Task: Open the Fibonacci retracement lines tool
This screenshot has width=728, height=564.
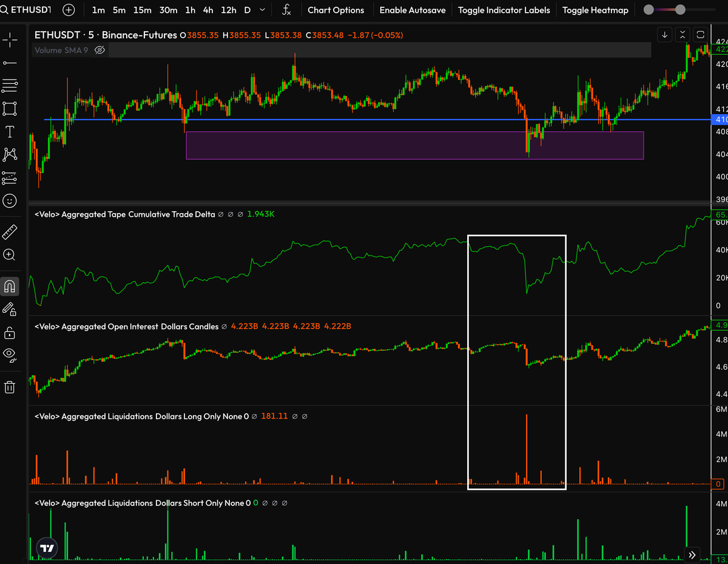Action: click(x=10, y=86)
